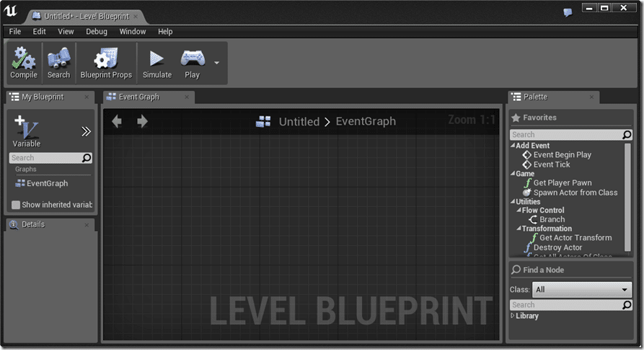The image size is (644, 350).
Task: Select Get Player Pawn function
Action: click(x=557, y=183)
